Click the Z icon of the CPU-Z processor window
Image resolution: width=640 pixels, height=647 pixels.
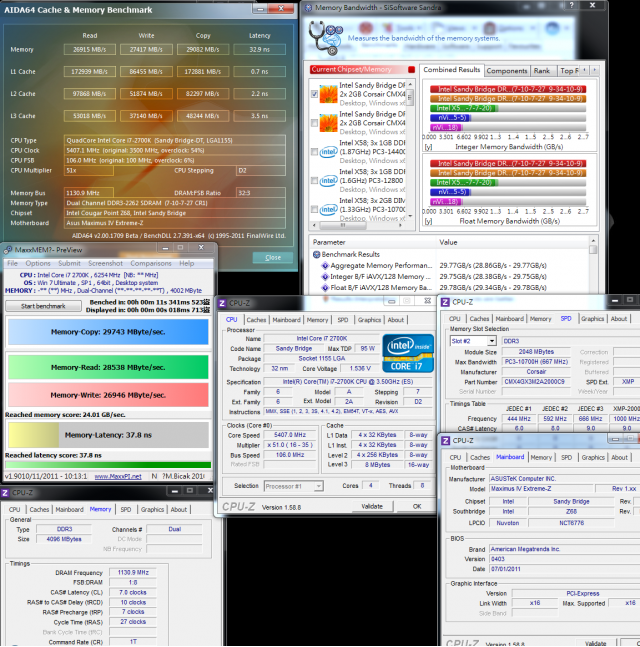tap(222, 303)
